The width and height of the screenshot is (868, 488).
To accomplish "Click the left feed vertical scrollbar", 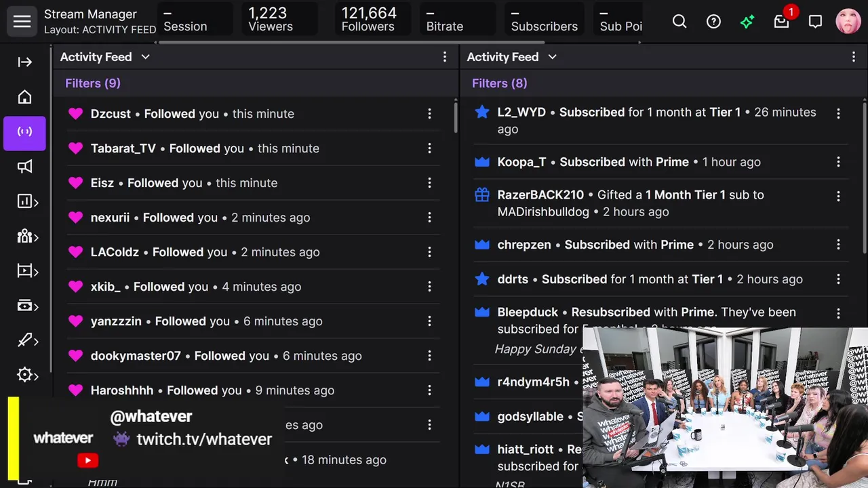I will [456, 115].
